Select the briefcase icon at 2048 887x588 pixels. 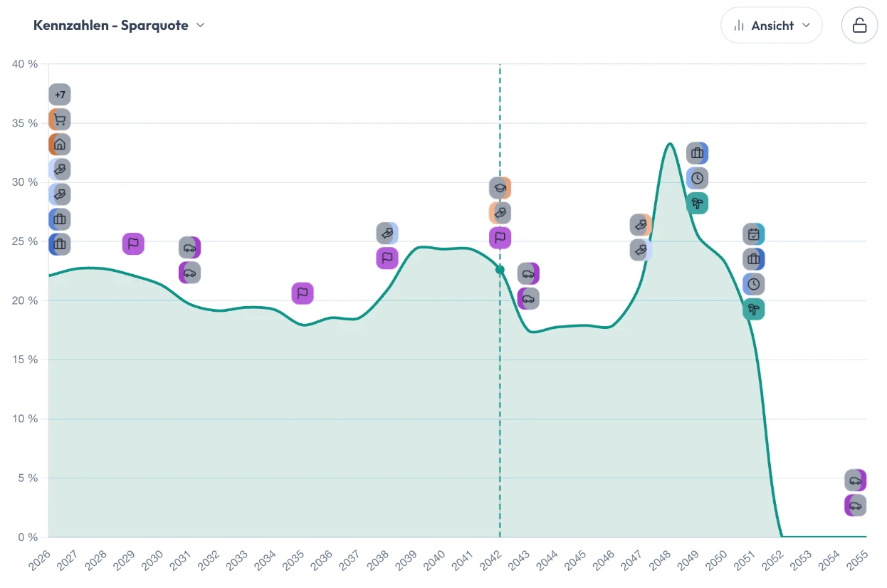pos(698,153)
